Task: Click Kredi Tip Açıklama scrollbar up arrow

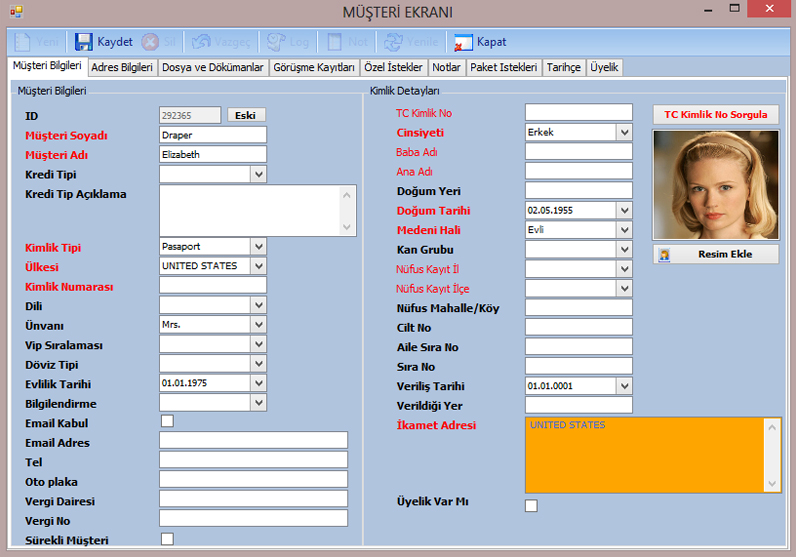Action: 347,194
